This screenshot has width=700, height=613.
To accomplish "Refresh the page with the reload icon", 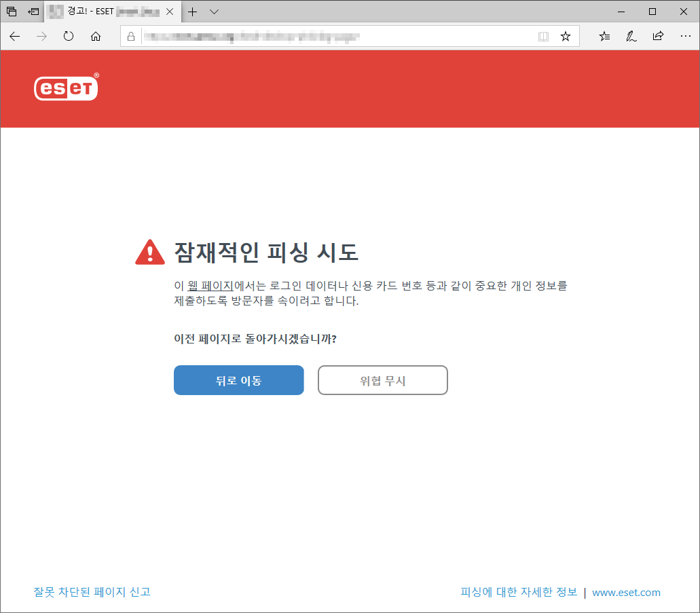I will (x=68, y=37).
